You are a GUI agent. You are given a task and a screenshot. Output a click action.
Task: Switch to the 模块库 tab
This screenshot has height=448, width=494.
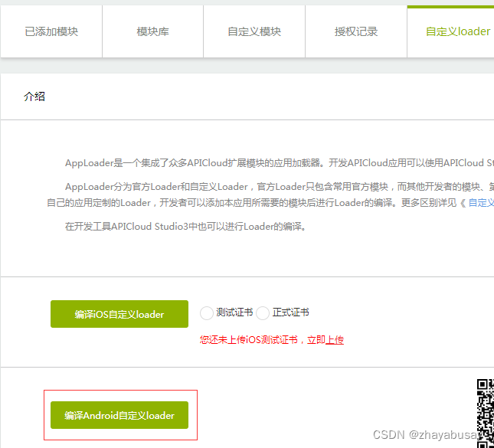[x=153, y=31]
